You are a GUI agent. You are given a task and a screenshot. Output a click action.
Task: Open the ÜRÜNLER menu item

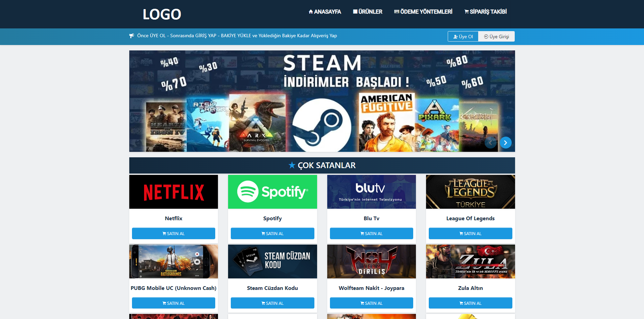click(368, 12)
